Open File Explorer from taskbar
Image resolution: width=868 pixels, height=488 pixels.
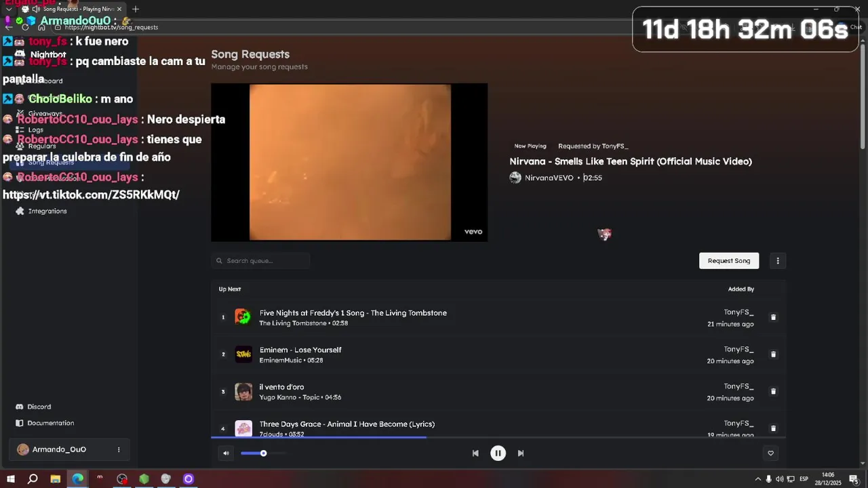pyautogui.click(x=56, y=479)
